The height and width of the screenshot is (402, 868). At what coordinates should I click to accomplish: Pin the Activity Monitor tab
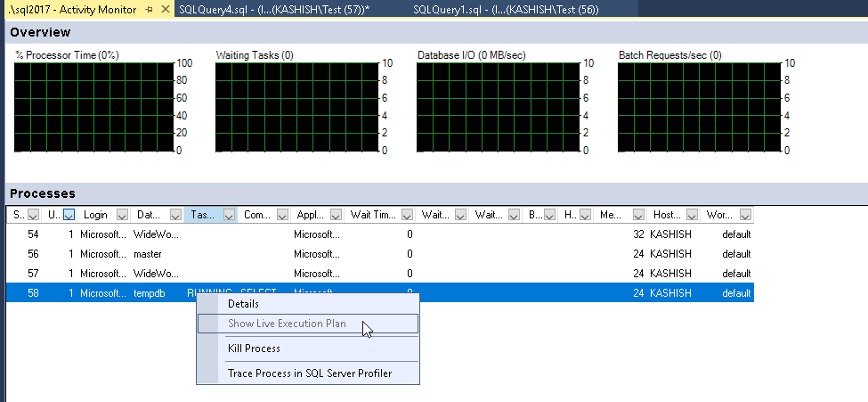[149, 10]
